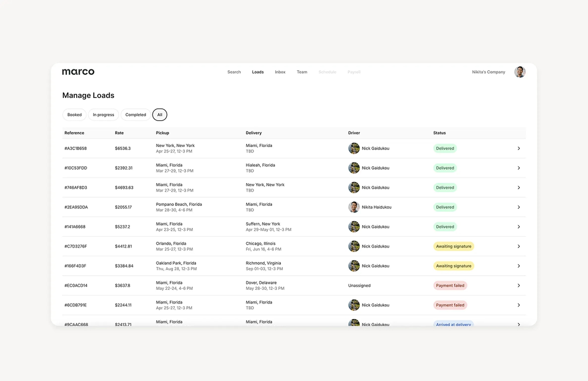Screen dimensions: 588x381
Task: Select the Schedule nav item
Action: click(x=327, y=72)
